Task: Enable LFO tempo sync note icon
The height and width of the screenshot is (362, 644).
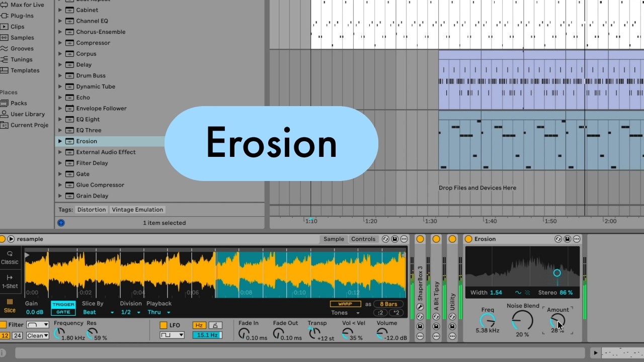Action: tap(215, 325)
